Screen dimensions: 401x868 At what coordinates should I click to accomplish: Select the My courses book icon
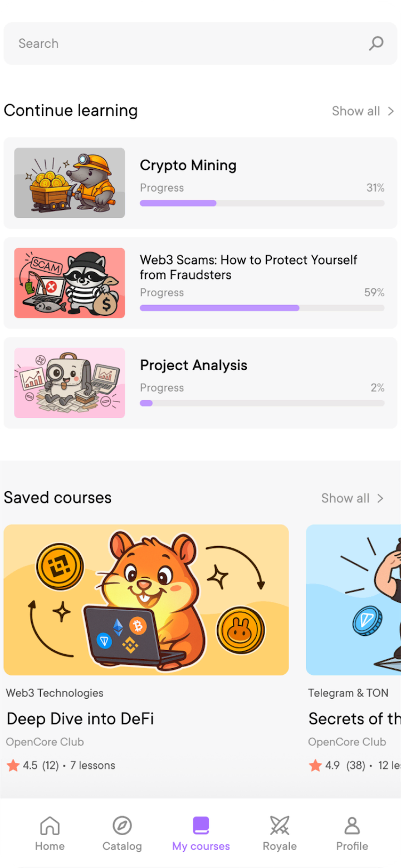click(201, 825)
